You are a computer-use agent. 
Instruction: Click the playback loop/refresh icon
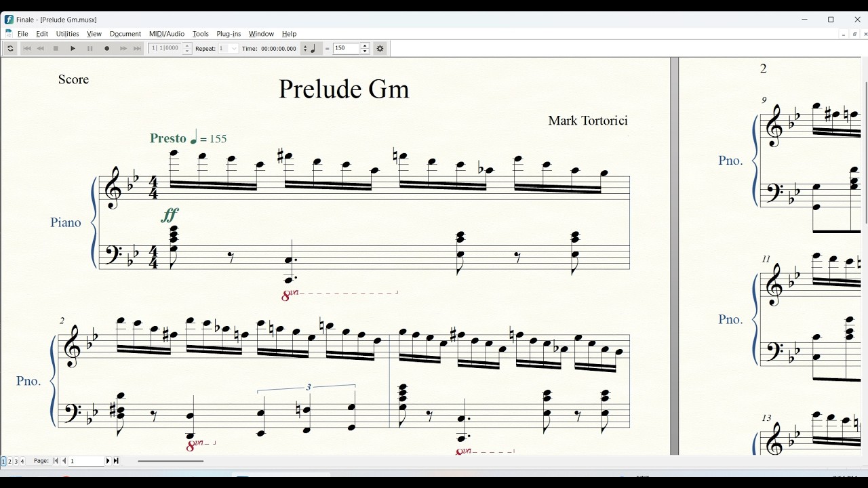(10, 49)
